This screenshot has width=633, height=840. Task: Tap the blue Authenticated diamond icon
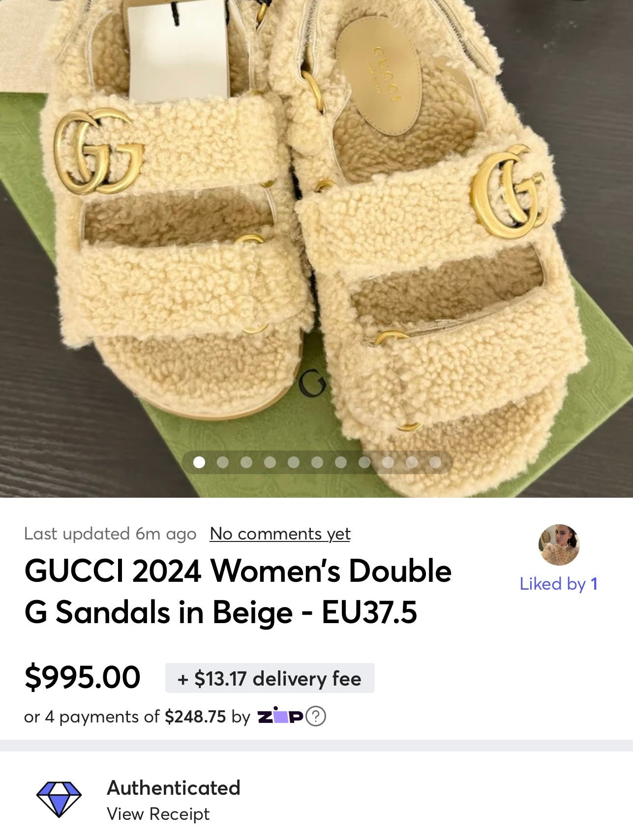(59, 799)
